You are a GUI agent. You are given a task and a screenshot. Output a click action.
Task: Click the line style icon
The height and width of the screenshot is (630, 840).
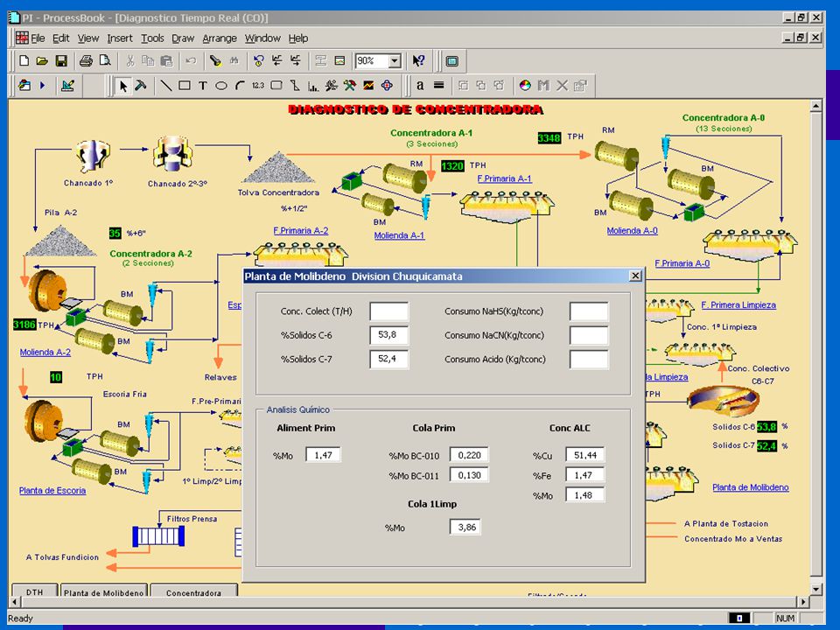coord(438,86)
